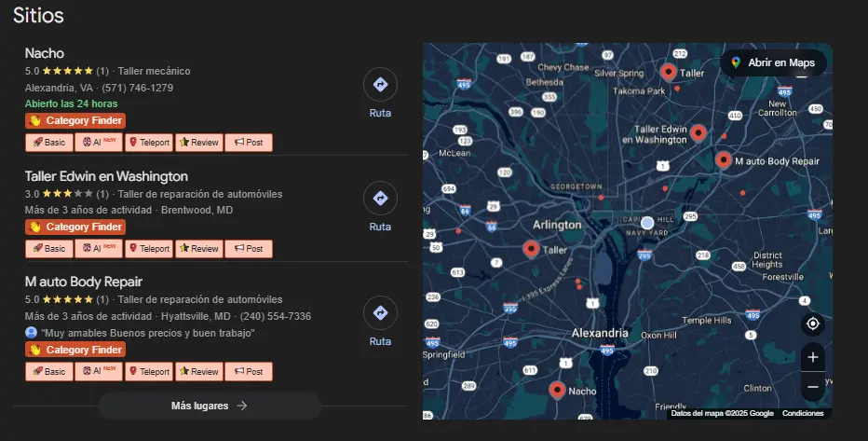
Task: Click Post button under Nacho
Action: (x=249, y=143)
